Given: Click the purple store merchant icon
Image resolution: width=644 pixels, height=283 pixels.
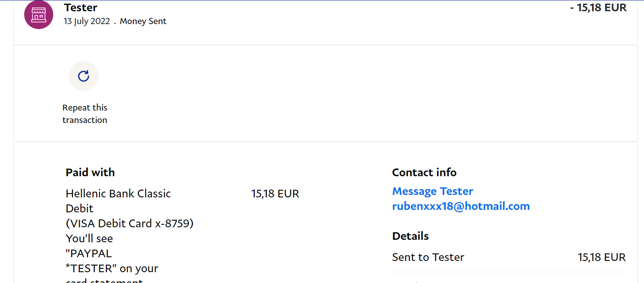Looking at the screenshot, I should pos(39,15).
